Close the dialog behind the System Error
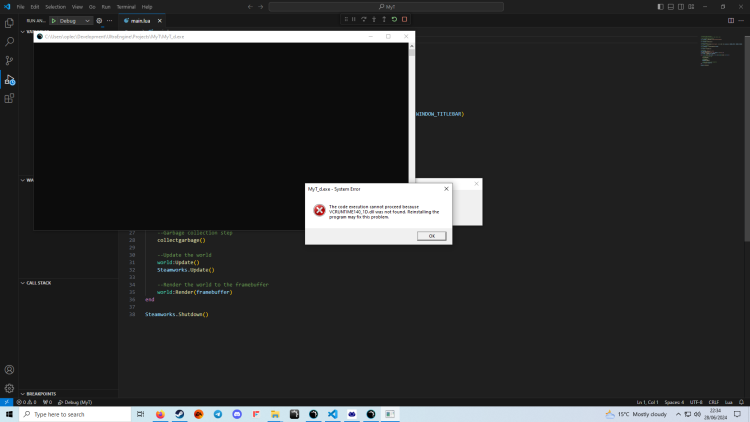The image size is (750, 422). (x=476, y=184)
